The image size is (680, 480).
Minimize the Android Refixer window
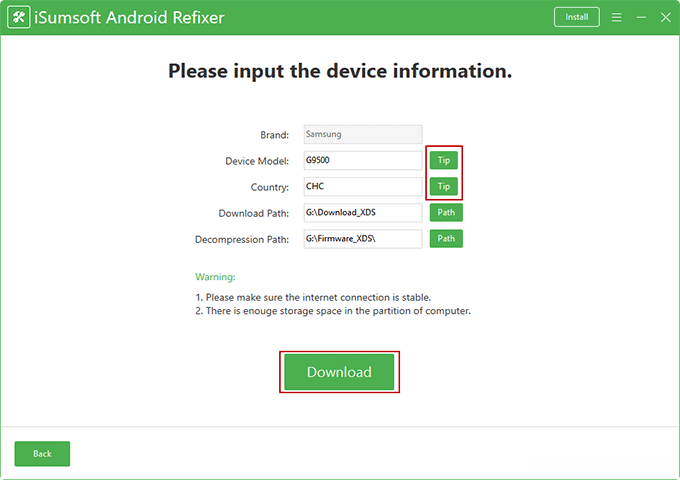[x=641, y=17]
